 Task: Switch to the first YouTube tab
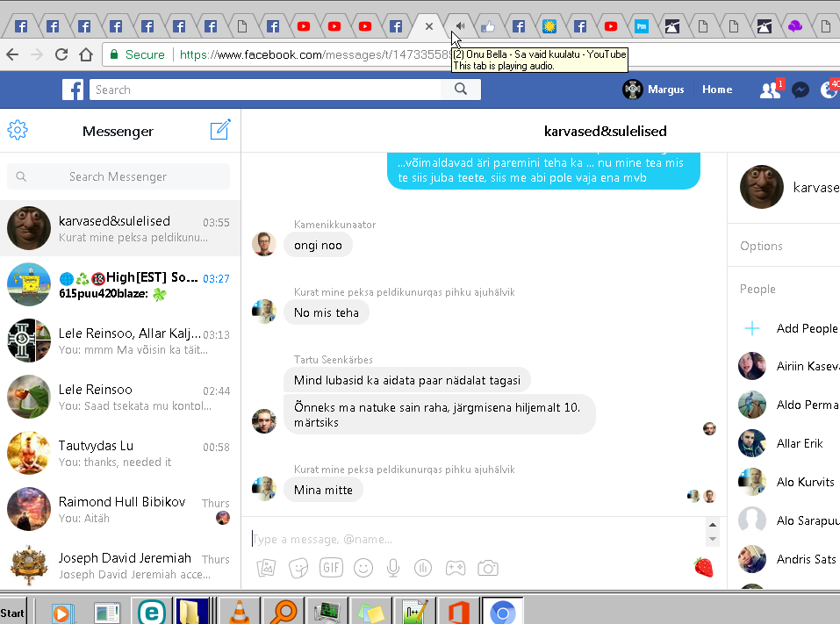coord(303,26)
